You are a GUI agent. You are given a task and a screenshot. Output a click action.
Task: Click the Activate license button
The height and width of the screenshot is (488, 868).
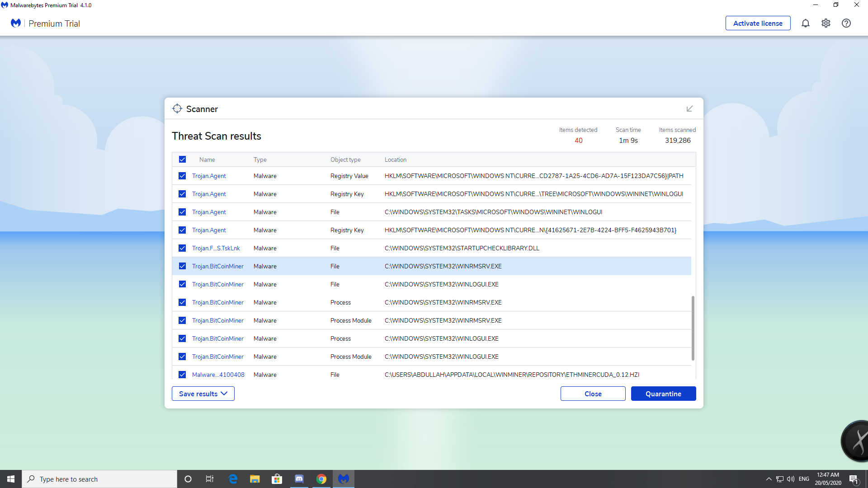pyautogui.click(x=758, y=23)
